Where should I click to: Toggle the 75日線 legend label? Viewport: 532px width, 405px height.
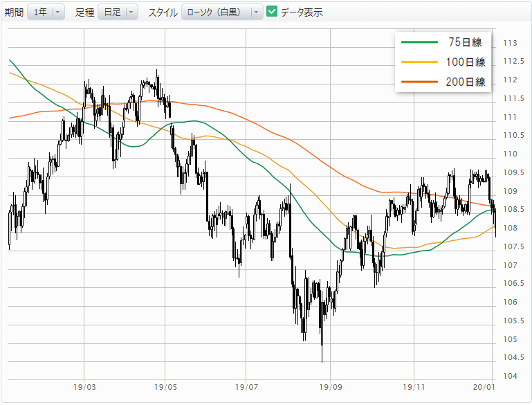click(466, 42)
